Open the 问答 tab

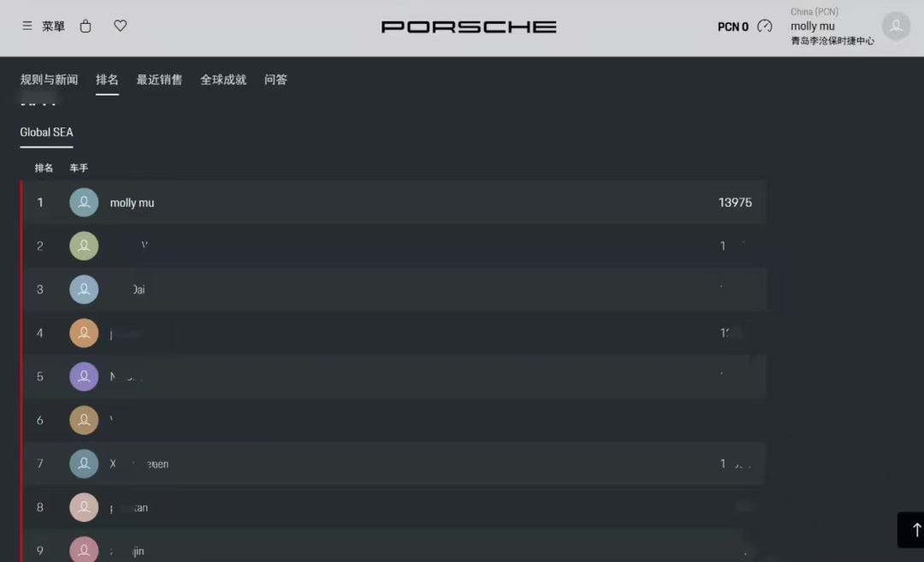point(275,80)
